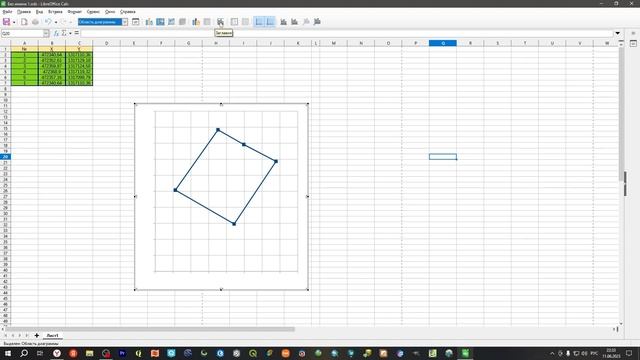Click the All Axes icon
Screen dimensions: 640x360
[317, 22]
